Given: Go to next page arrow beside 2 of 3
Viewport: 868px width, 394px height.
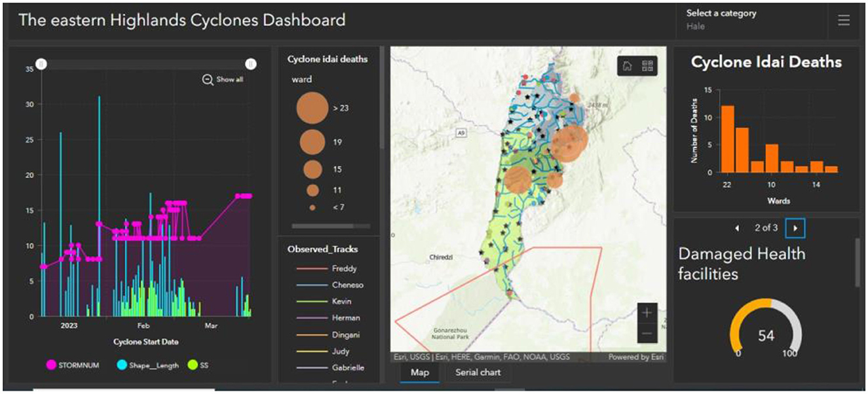Looking at the screenshot, I should click(x=795, y=228).
